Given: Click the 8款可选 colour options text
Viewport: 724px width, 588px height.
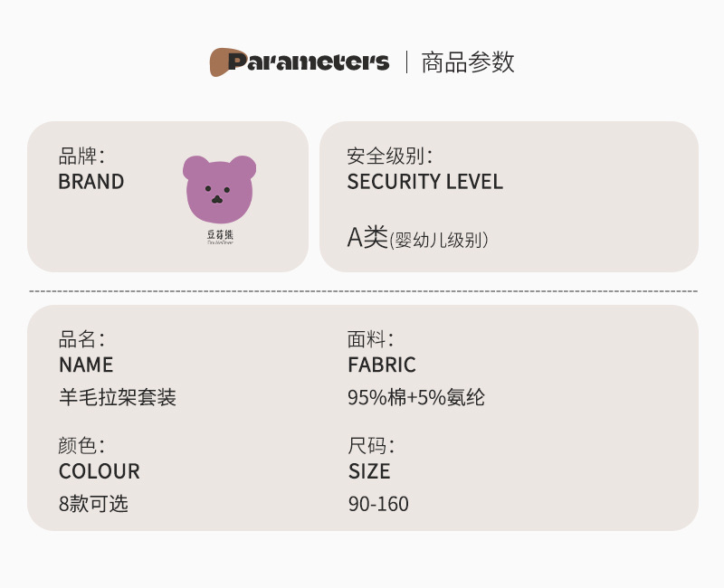Looking at the screenshot, I should 93,504.
